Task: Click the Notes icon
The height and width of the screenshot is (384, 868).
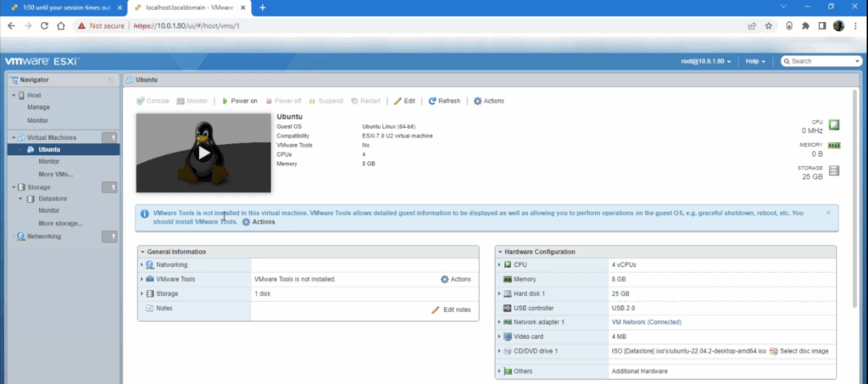Action: pyautogui.click(x=149, y=309)
